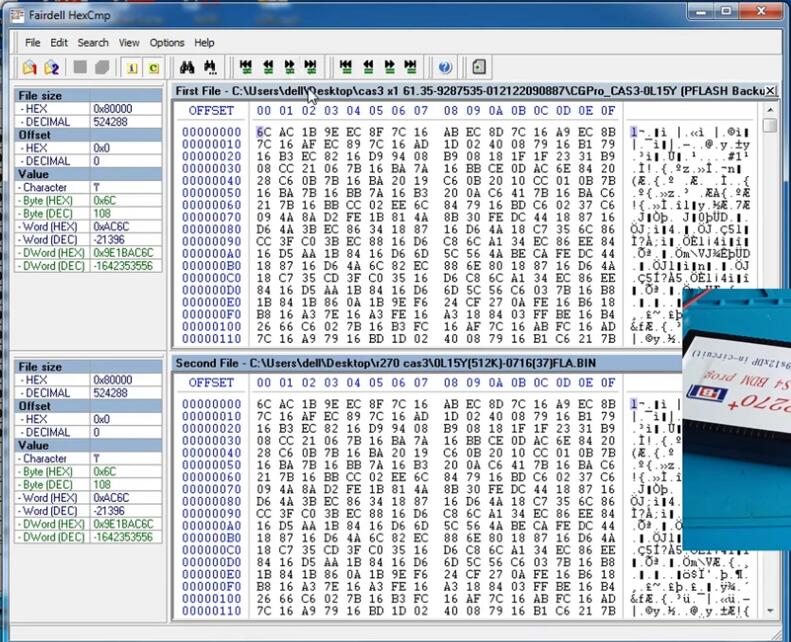The width and height of the screenshot is (791, 642).
Task: Open the Help menu
Action: [204, 43]
